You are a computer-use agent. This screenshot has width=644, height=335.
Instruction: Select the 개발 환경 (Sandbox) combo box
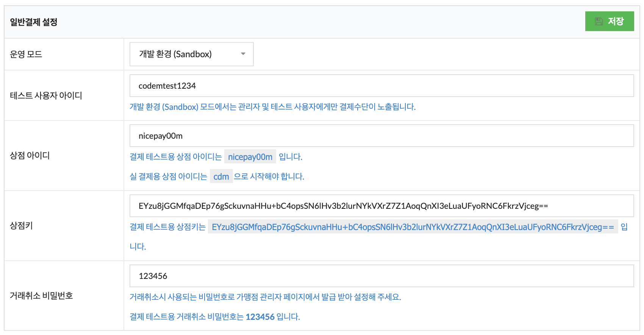[x=192, y=54]
